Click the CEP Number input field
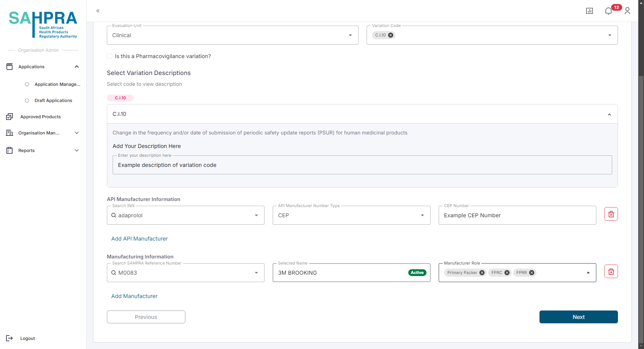644x349 pixels. 517,215
